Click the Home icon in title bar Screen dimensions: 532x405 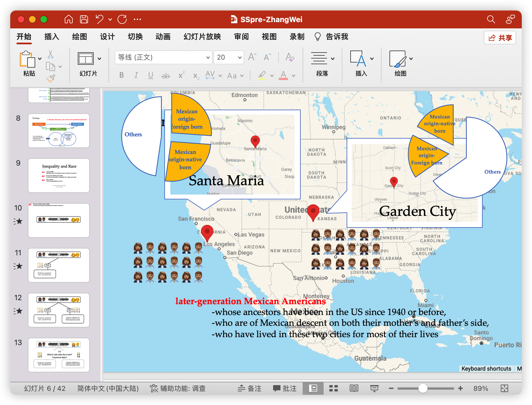[69, 19]
